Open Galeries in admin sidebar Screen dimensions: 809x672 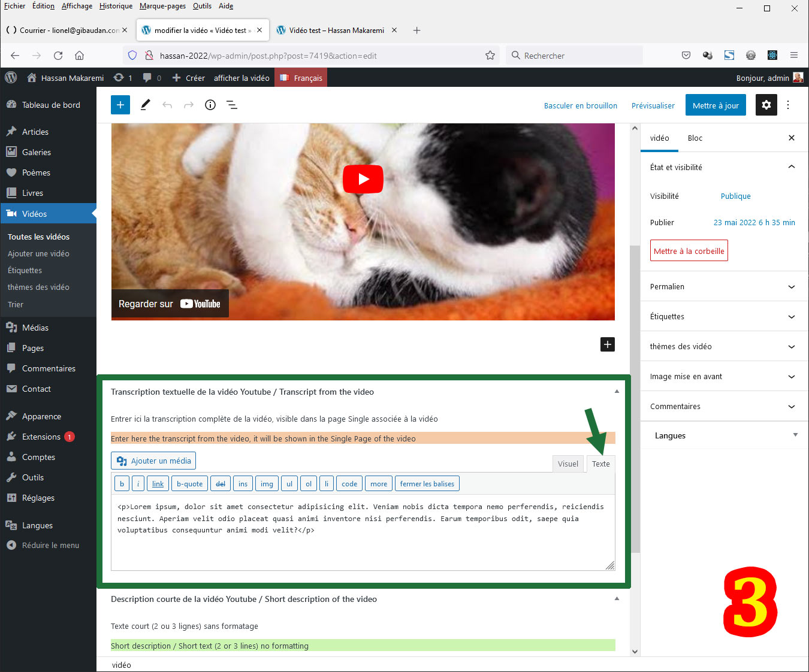48,152
